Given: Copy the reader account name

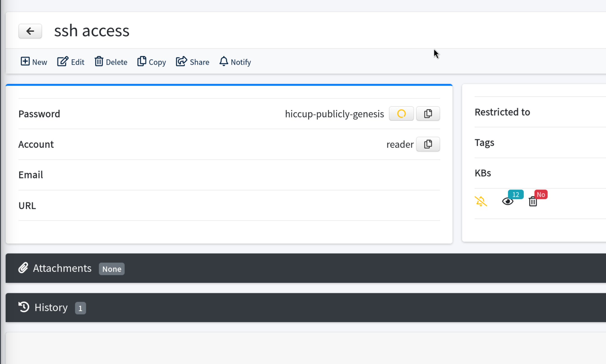Looking at the screenshot, I should pyautogui.click(x=428, y=144).
